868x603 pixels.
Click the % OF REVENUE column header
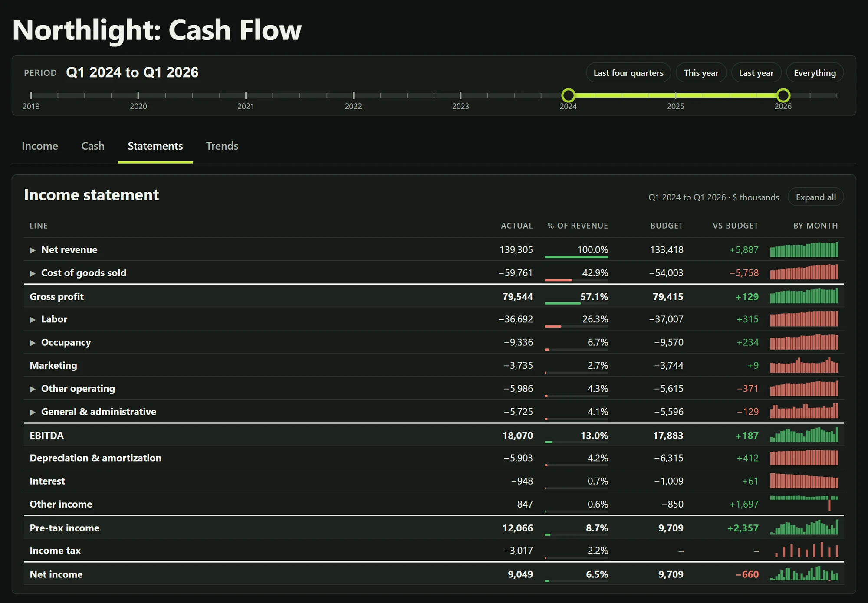click(578, 226)
